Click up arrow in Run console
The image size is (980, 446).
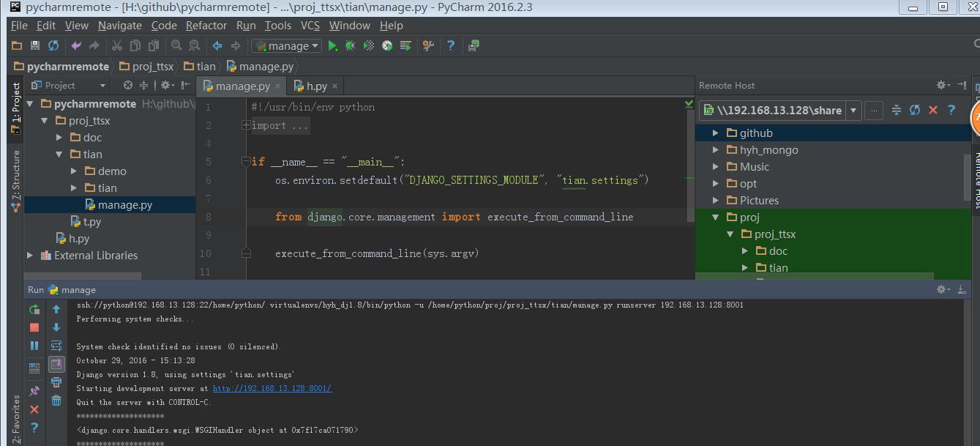click(x=56, y=309)
